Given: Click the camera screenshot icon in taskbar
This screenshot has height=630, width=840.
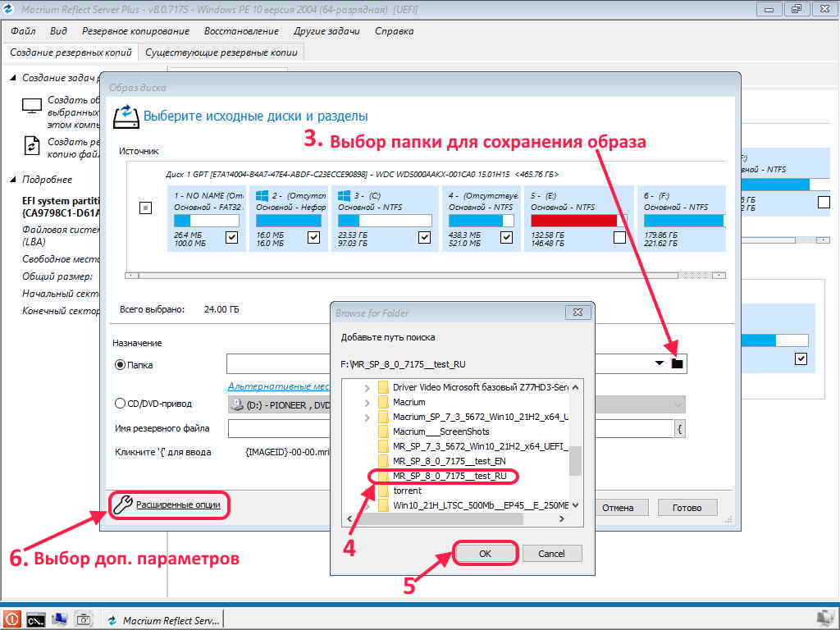Looking at the screenshot, I should tap(84, 619).
